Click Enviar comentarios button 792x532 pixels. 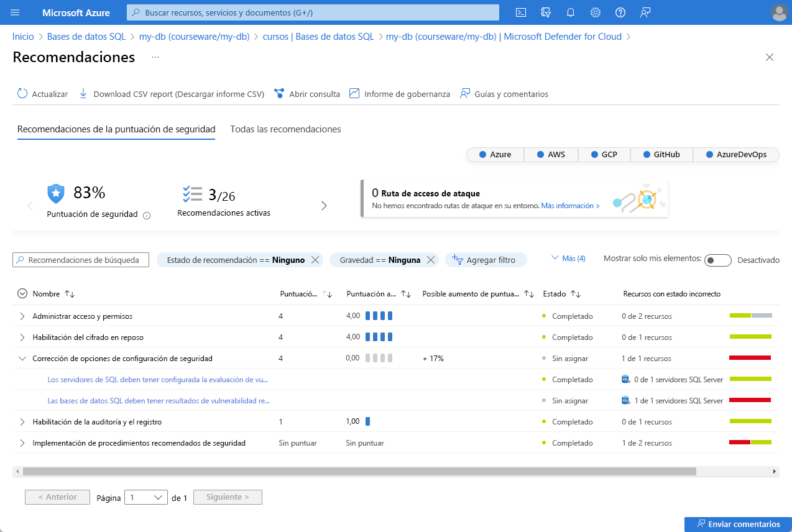738,524
